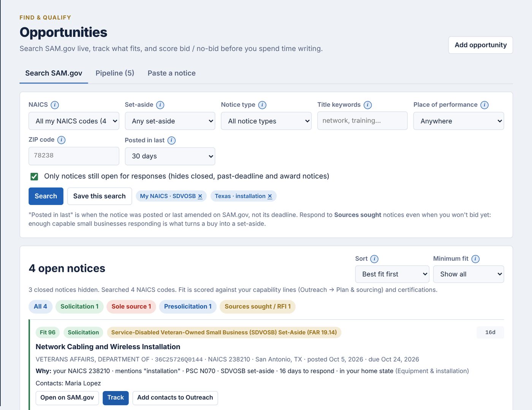Click the Title keywords info icon
532x410 pixels.
pos(367,105)
